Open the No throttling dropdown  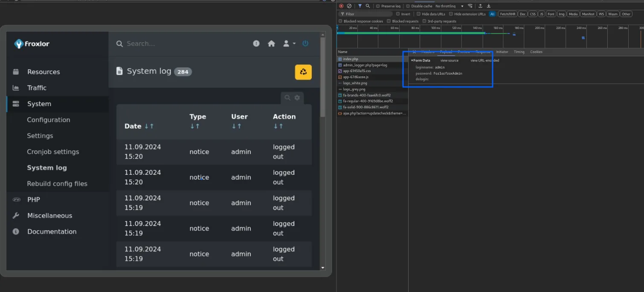coord(450,6)
